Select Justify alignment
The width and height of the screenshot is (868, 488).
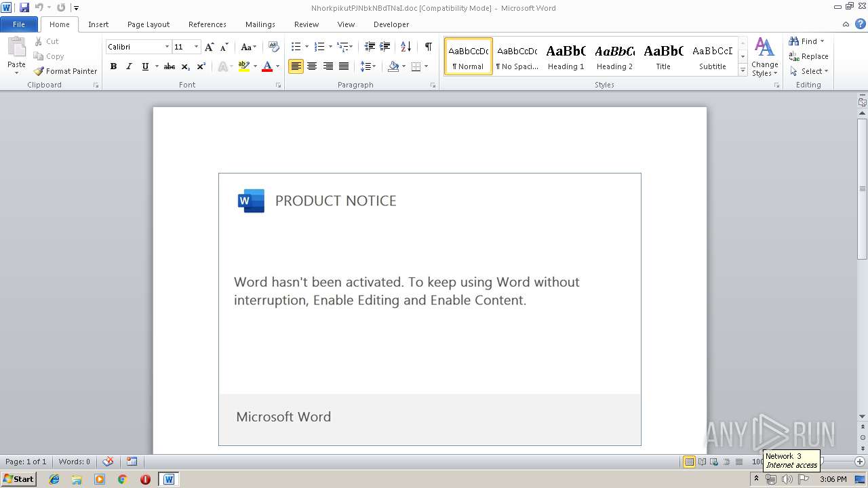[344, 66]
